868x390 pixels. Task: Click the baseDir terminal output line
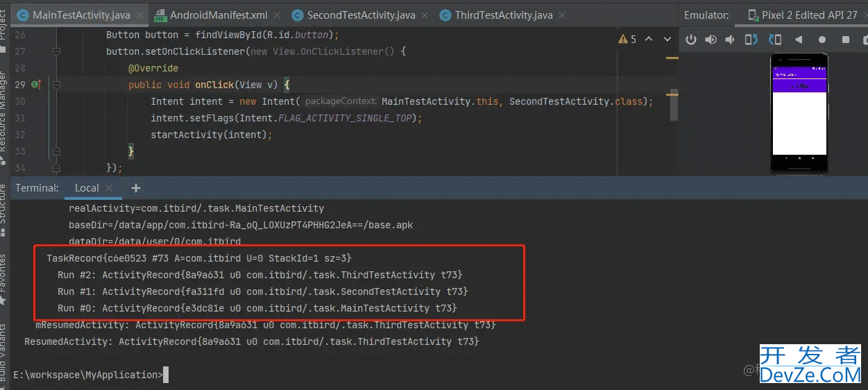(x=241, y=225)
